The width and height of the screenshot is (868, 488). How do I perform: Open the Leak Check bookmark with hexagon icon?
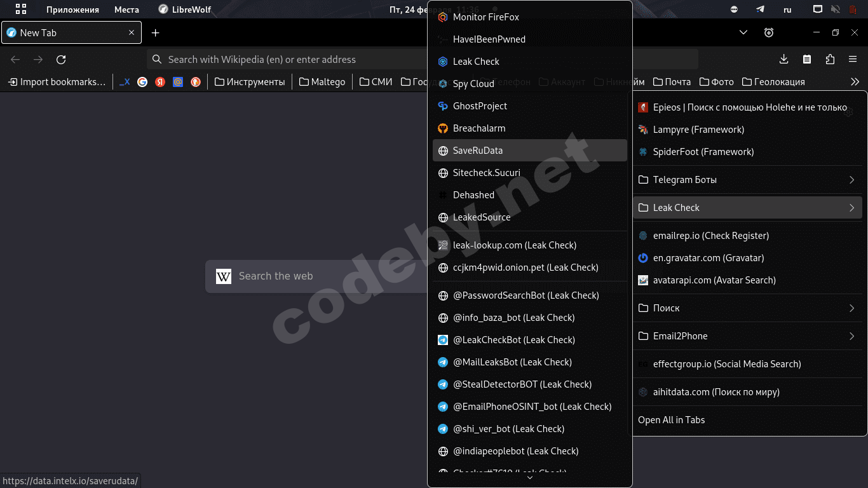click(530, 62)
